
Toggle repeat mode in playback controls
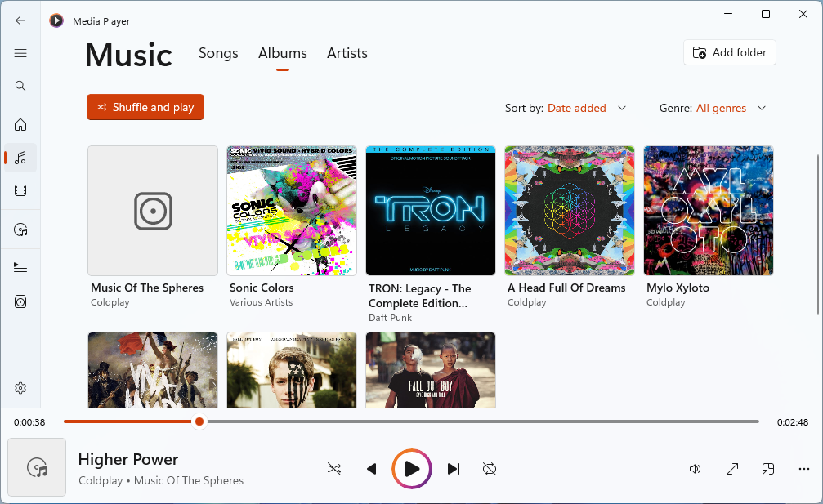(490, 469)
